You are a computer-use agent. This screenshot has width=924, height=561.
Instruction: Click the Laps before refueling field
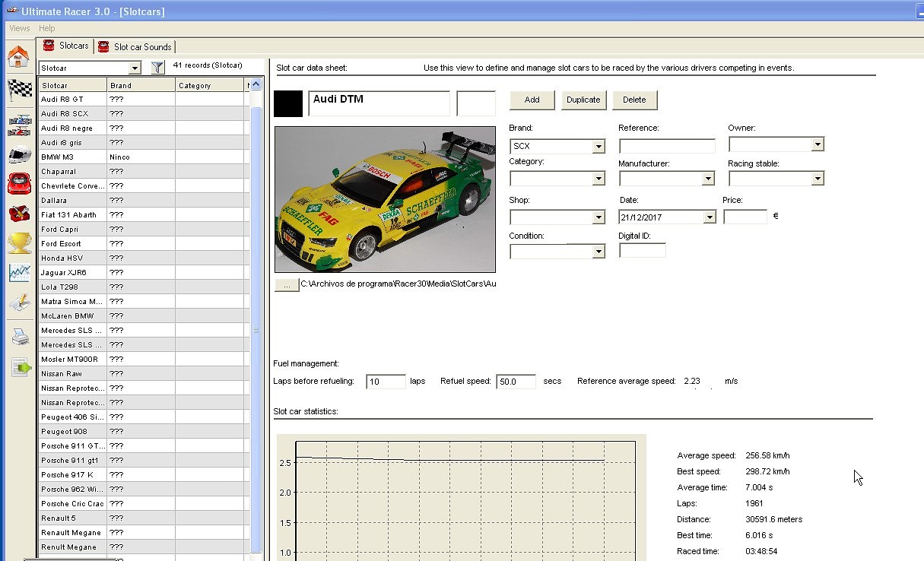pyautogui.click(x=386, y=382)
